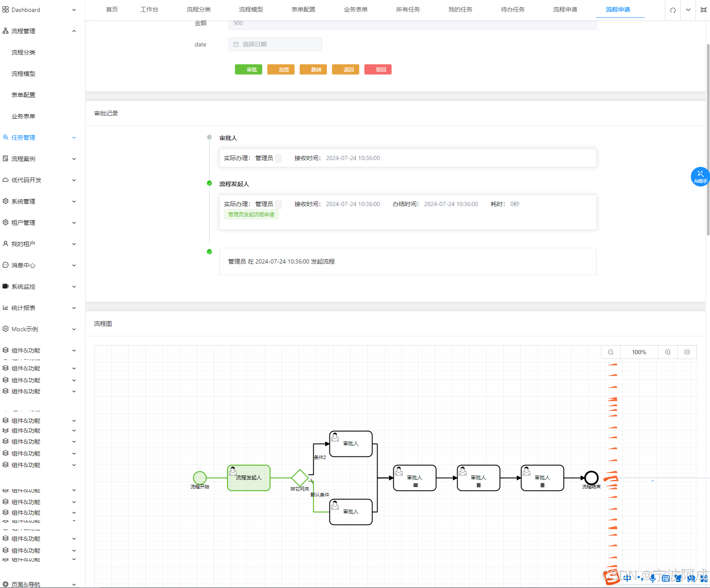Viewport: 710px width, 588px height.
Task: Open the AI助手 floating assistant
Action: 700,177
